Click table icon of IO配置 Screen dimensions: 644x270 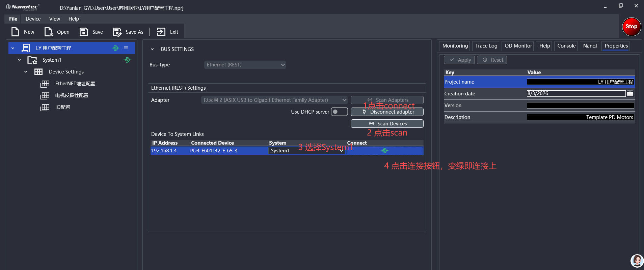(45, 107)
